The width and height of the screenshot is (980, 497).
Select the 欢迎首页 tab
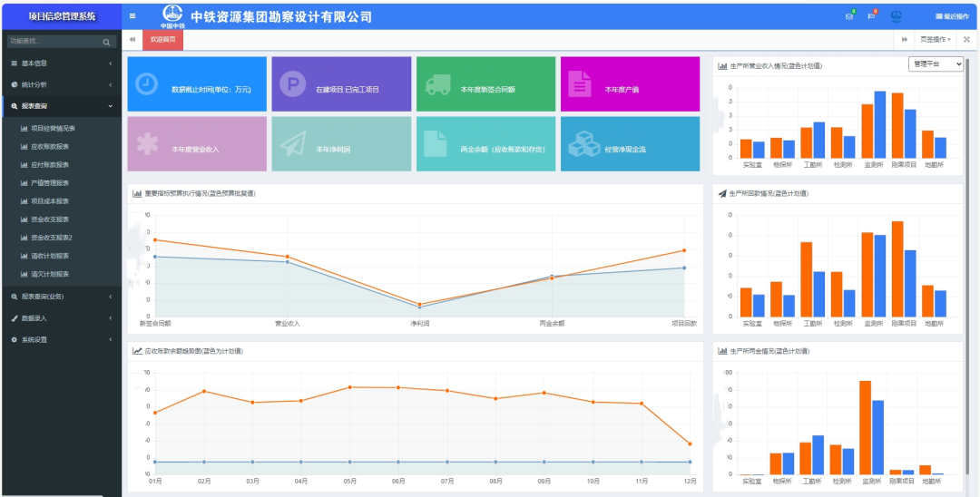tap(163, 40)
